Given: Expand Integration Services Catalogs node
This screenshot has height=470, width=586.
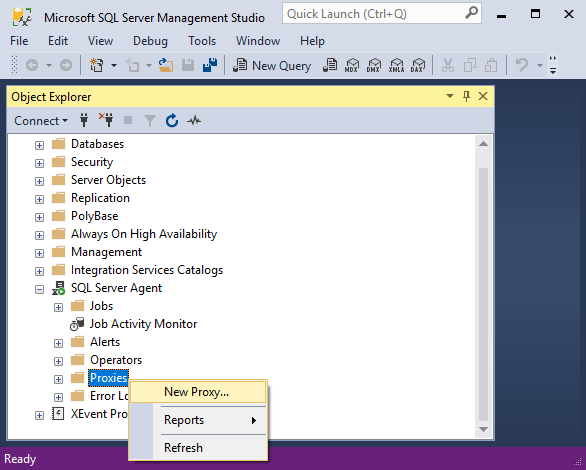Looking at the screenshot, I should (x=39, y=271).
